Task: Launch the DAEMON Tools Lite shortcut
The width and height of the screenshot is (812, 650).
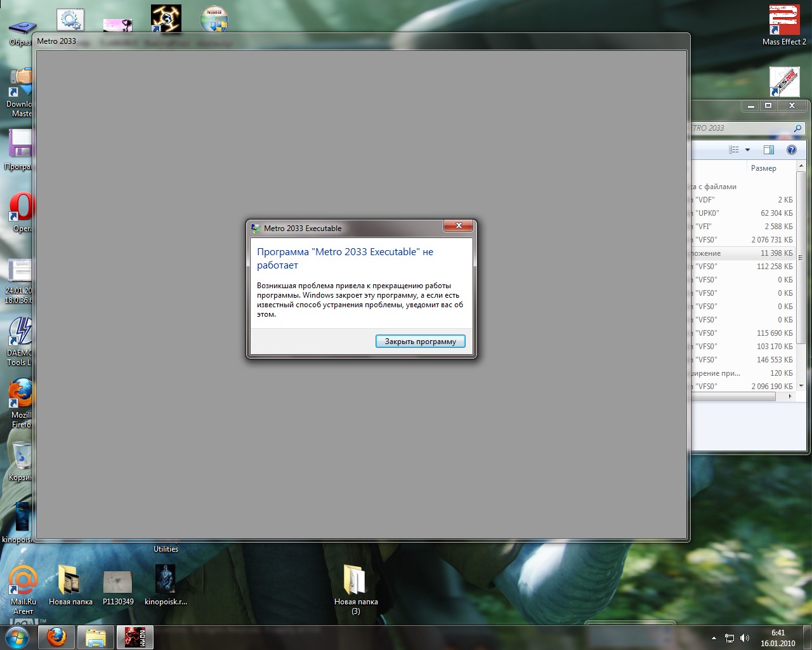Action: (20, 341)
